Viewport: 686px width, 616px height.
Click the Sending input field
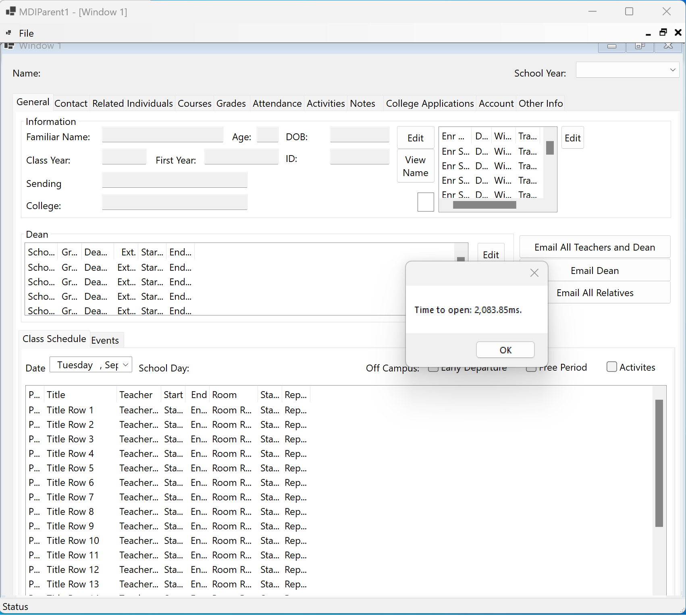(175, 180)
